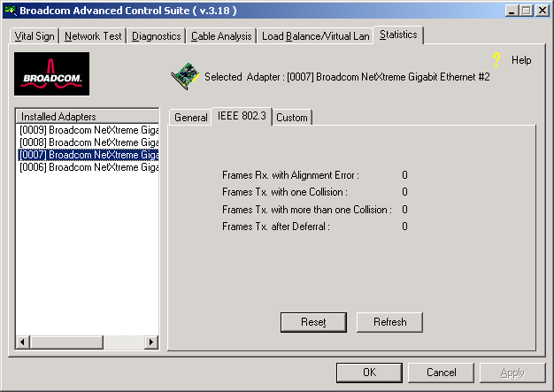Minimize the Broadcom Control Suite window

512,11
